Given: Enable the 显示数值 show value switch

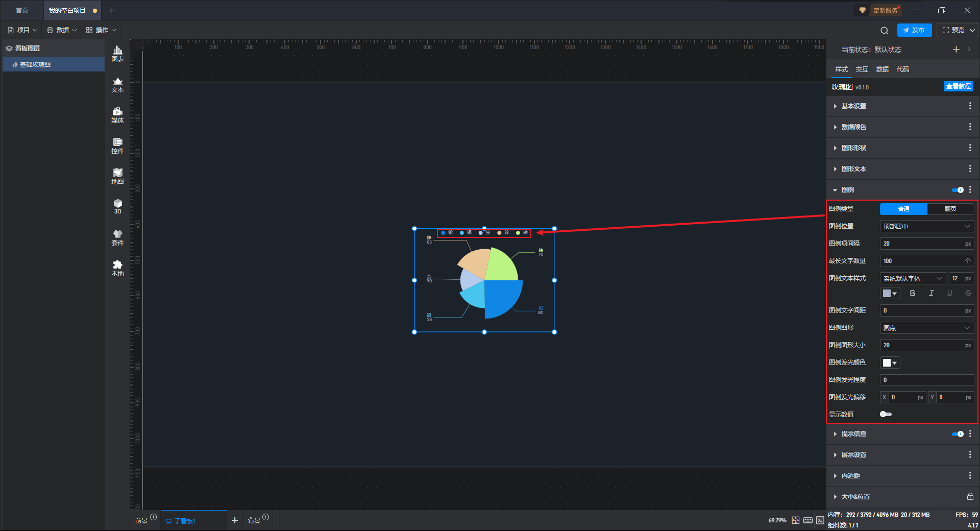Looking at the screenshot, I should (x=886, y=414).
